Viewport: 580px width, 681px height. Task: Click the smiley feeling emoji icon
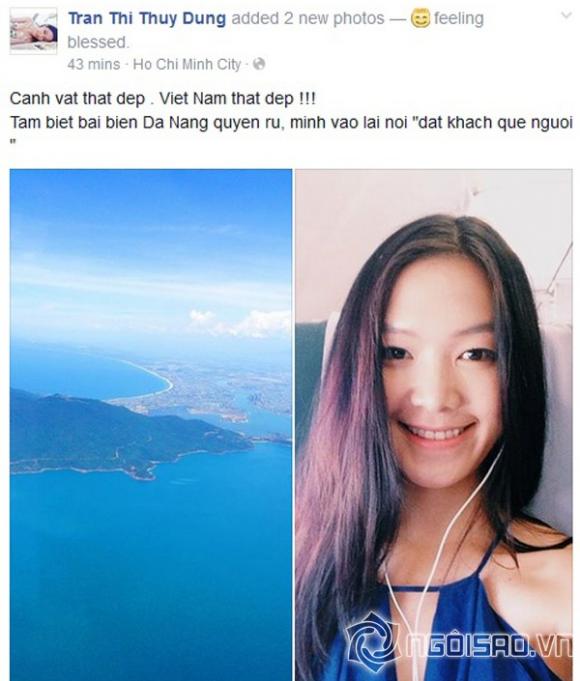tap(420, 19)
